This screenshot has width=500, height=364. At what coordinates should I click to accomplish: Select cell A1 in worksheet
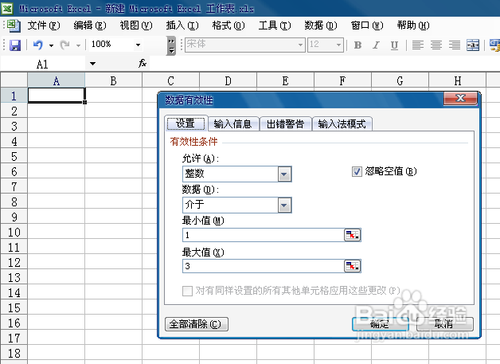[x=56, y=95]
